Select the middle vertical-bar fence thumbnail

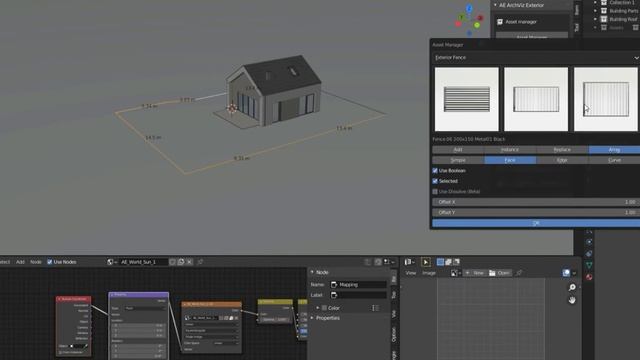pos(536,99)
